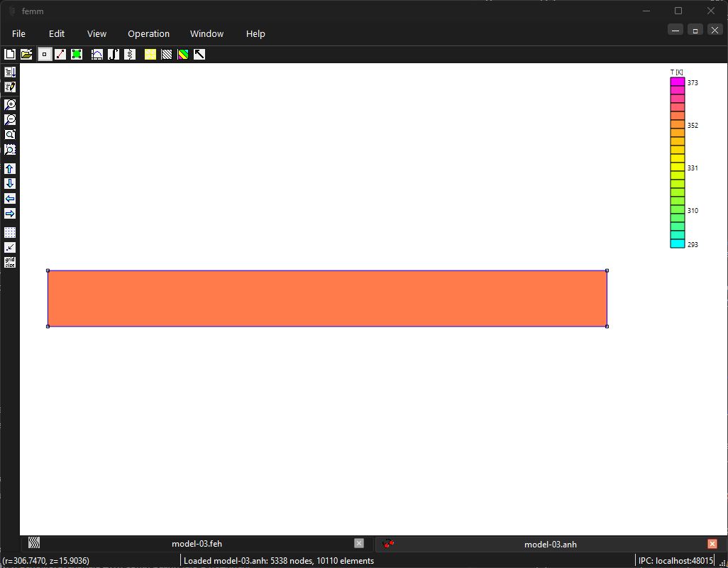Switch to the model-03.anh tab
This screenshot has height=568, width=728.
pos(550,544)
